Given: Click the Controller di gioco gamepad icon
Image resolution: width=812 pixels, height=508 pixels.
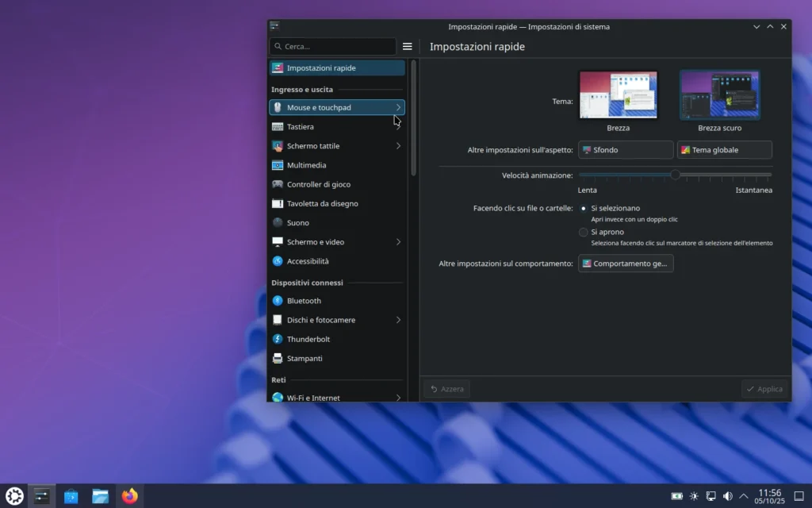Looking at the screenshot, I should [x=279, y=184].
